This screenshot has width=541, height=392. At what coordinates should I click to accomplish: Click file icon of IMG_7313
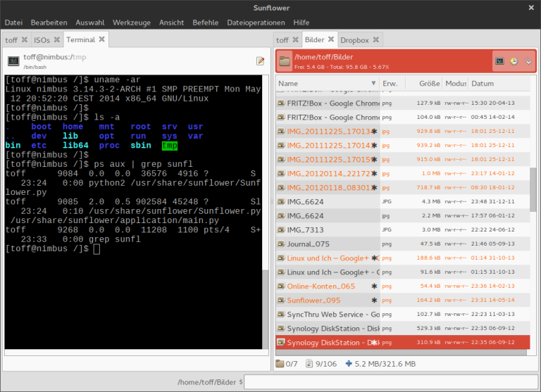point(281,229)
